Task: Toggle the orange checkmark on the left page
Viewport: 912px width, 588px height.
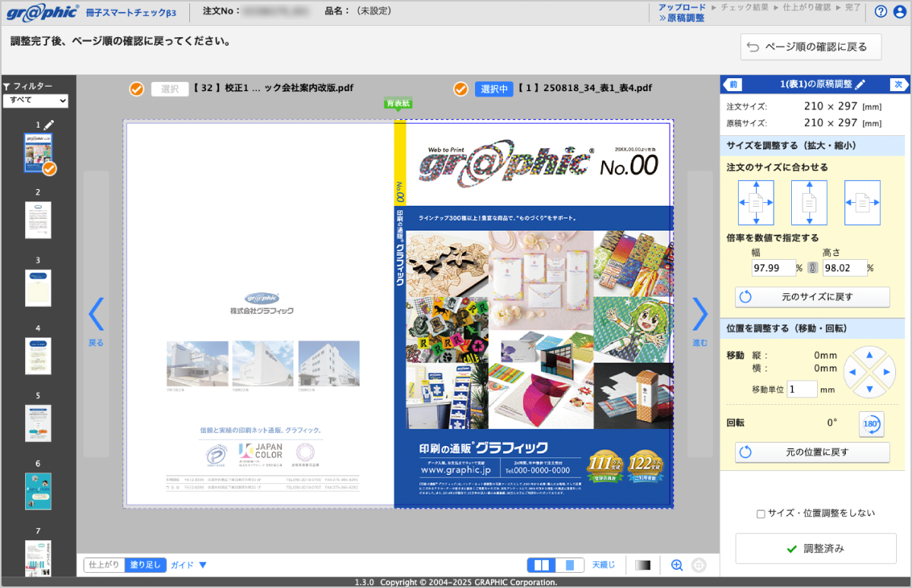Action: 136,88
